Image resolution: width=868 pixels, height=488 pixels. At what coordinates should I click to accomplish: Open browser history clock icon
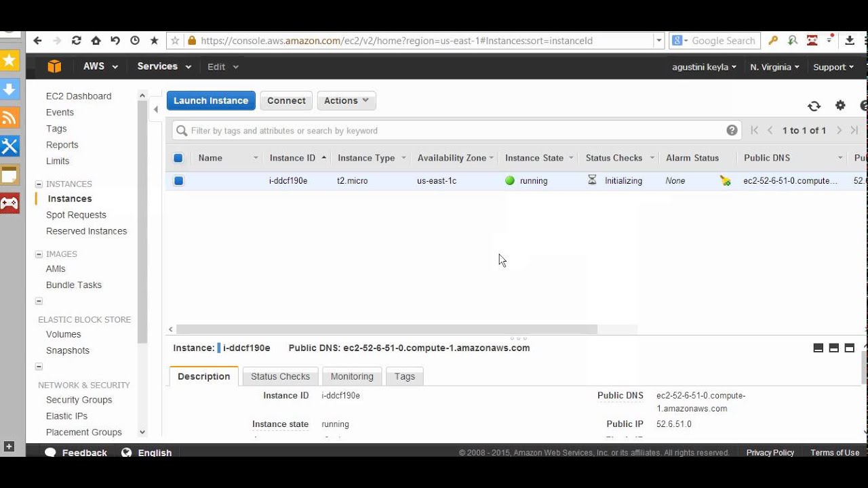135,41
